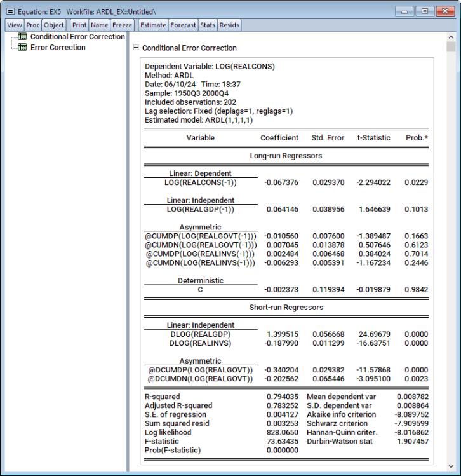Click the Conditional Error Correction table icon
461x476 pixels.
coord(23,37)
